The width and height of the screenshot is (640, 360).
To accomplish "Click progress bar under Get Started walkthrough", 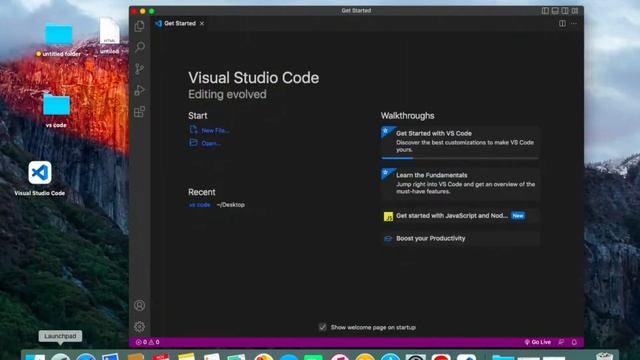I will click(460, 158).
